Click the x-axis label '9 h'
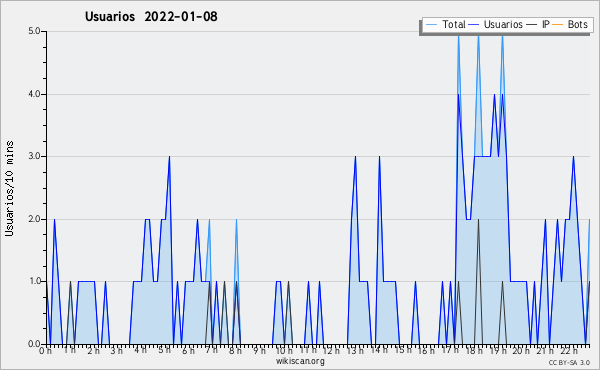600x370 pixels. [x=259, y=350]
